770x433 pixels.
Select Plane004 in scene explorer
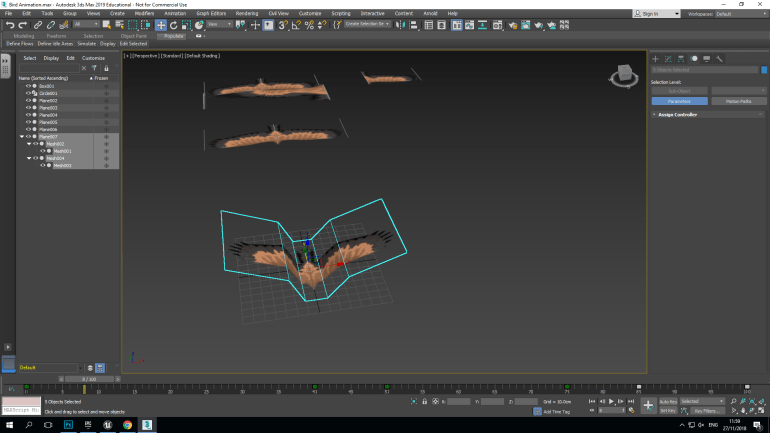pos(48,115)
